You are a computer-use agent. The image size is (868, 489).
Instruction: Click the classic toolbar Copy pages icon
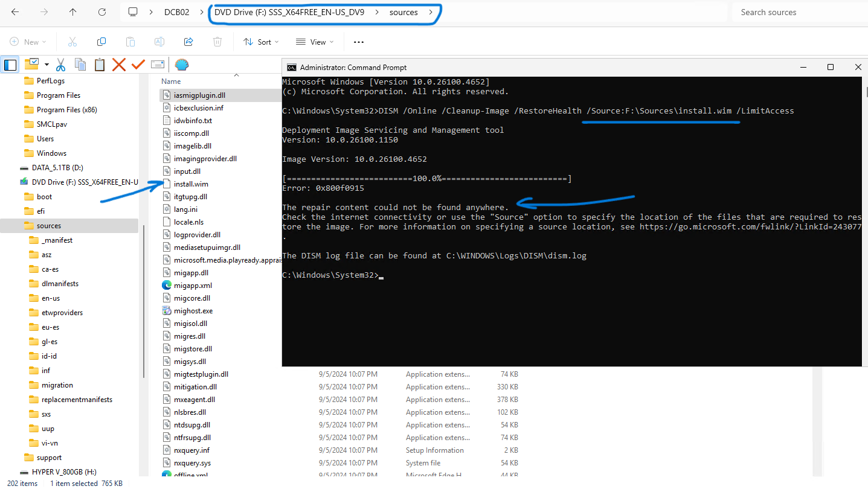pyautogui.click(x=80, y=65)
